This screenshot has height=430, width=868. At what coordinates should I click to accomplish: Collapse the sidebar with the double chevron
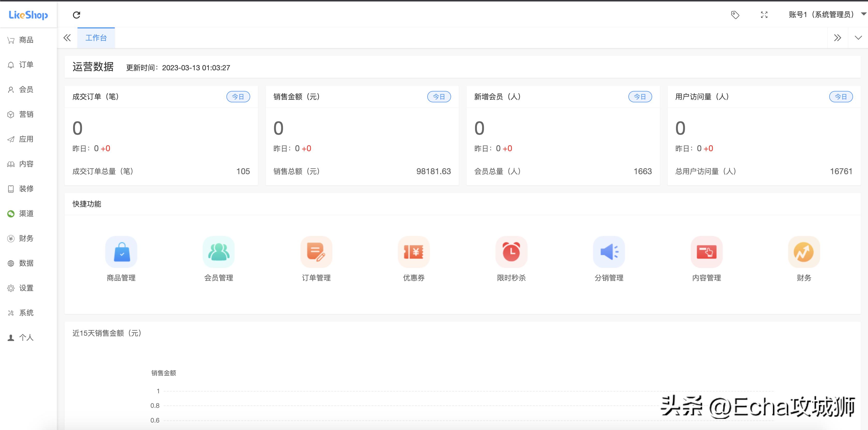[67, 38]
